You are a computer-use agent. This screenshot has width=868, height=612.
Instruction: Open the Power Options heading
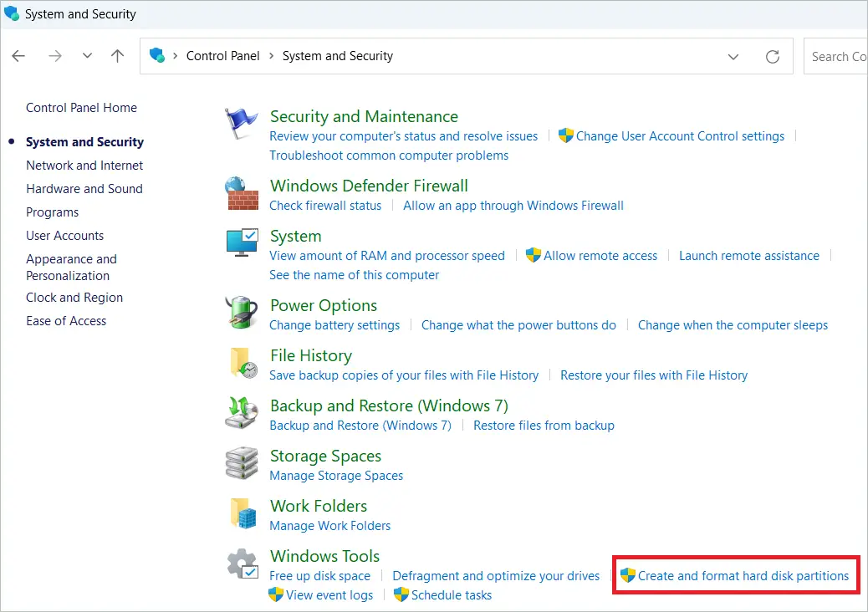pyautogui.click(x=324, y=305)
